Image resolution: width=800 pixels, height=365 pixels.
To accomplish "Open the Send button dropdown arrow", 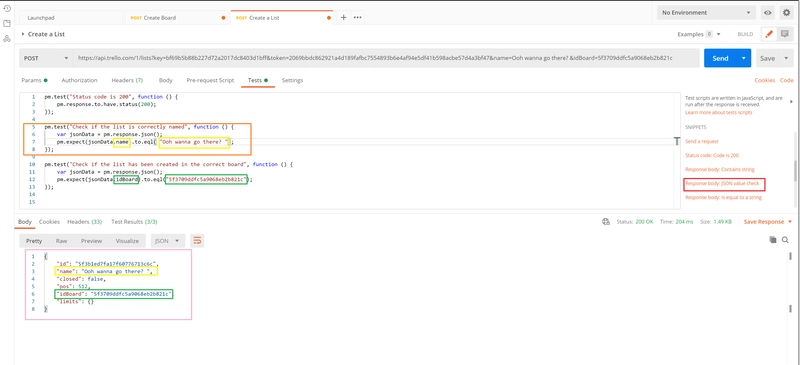I will (x=744, y=58).
